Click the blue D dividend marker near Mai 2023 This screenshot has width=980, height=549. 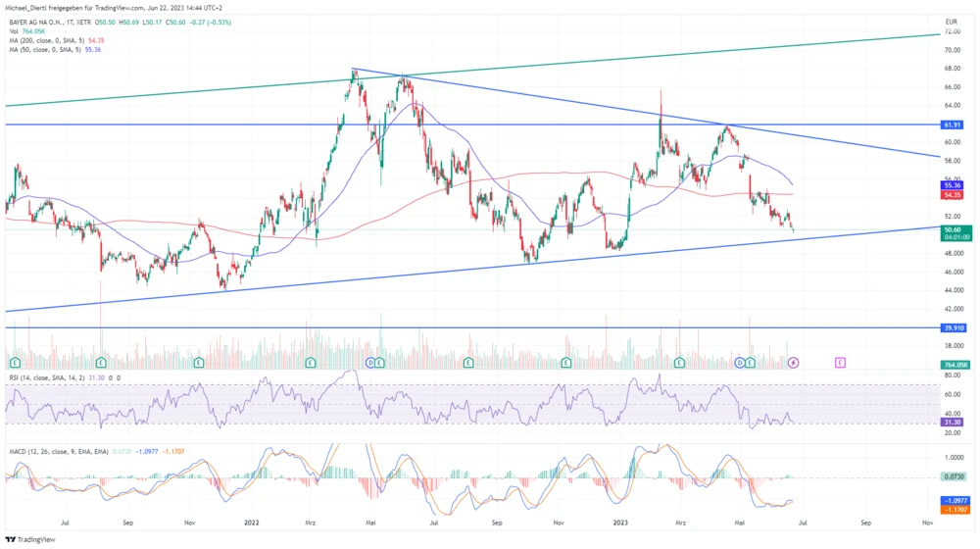point(740,363)
